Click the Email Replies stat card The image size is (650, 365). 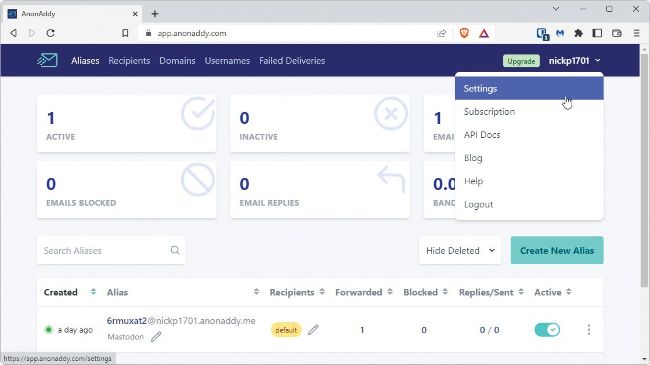pos(320,190)
